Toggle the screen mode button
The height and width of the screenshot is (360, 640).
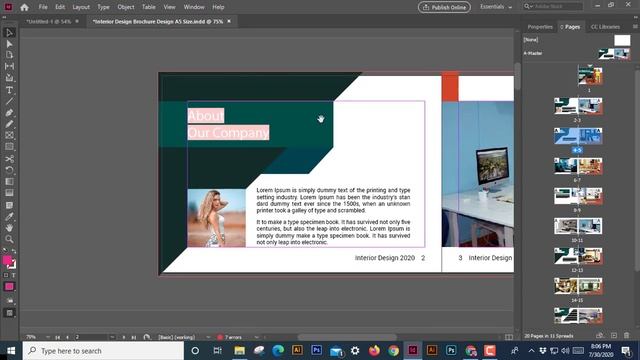(9, 313)
